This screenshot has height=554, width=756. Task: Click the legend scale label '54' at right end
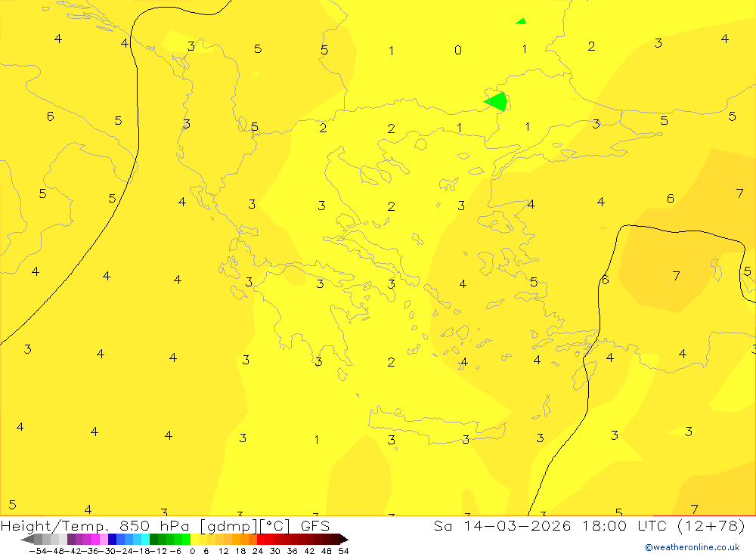tap(343, 551)
